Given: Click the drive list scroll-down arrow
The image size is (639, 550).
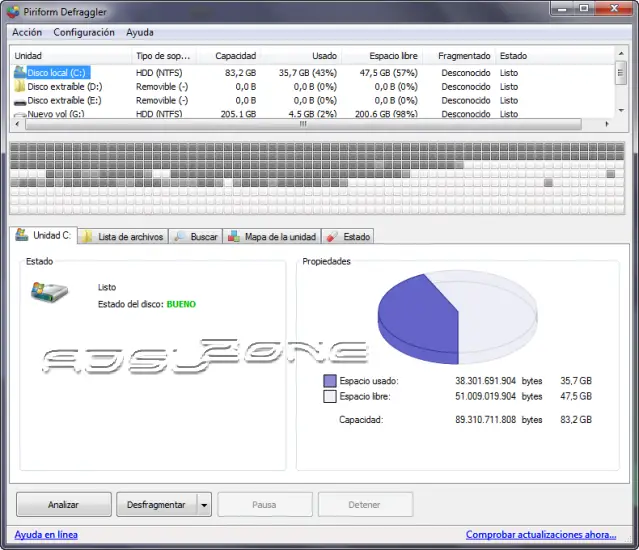Looking at the screenshot, I should coord(621,110).
